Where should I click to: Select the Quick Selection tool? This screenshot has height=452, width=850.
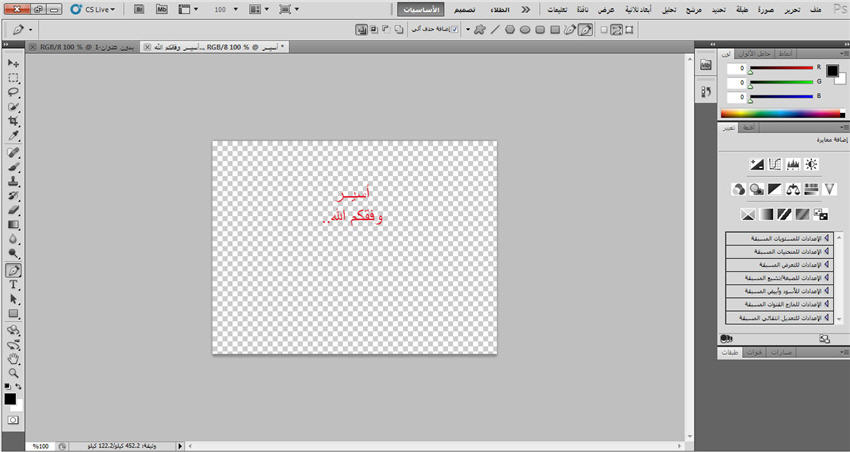(x=13, y=107)
